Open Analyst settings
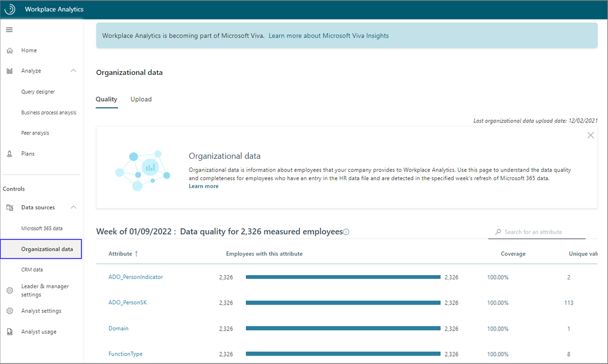Screen dimensions: 608x364 coord(41,311)
